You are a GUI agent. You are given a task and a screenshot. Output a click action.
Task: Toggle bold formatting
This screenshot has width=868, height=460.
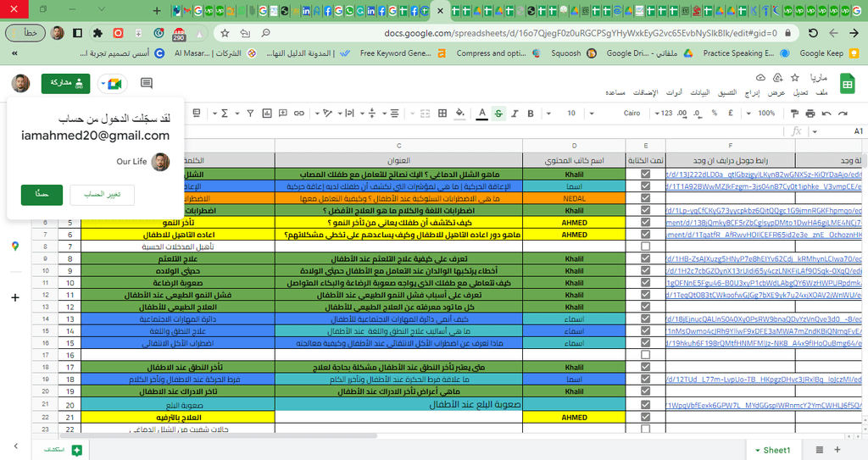[531, 114]
